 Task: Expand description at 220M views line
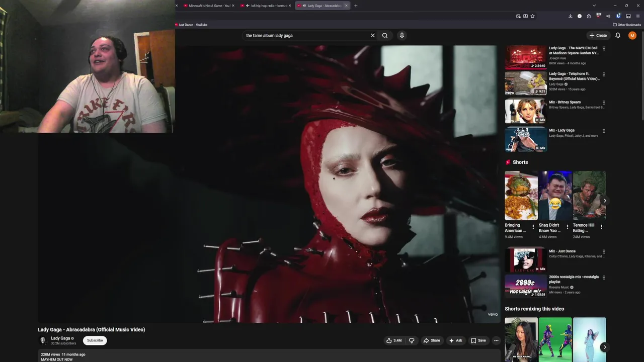tap(63, 354)
